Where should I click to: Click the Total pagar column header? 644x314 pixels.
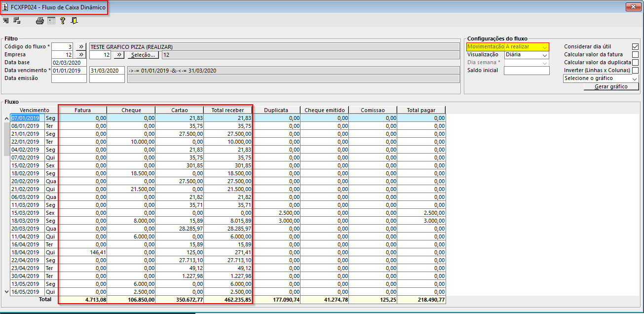pos(421,110)
